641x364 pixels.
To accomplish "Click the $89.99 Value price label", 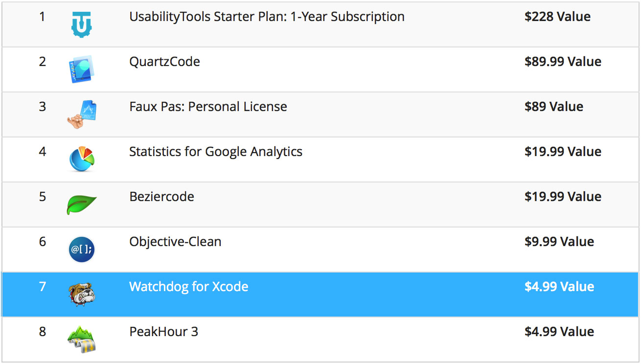I will click(x=563, y=62).
